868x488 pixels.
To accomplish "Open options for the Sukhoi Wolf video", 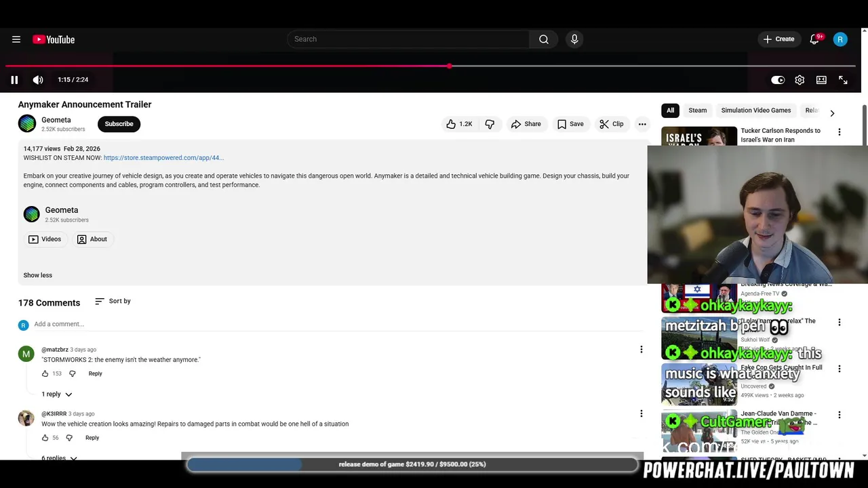I will click(x=840, y=323).
